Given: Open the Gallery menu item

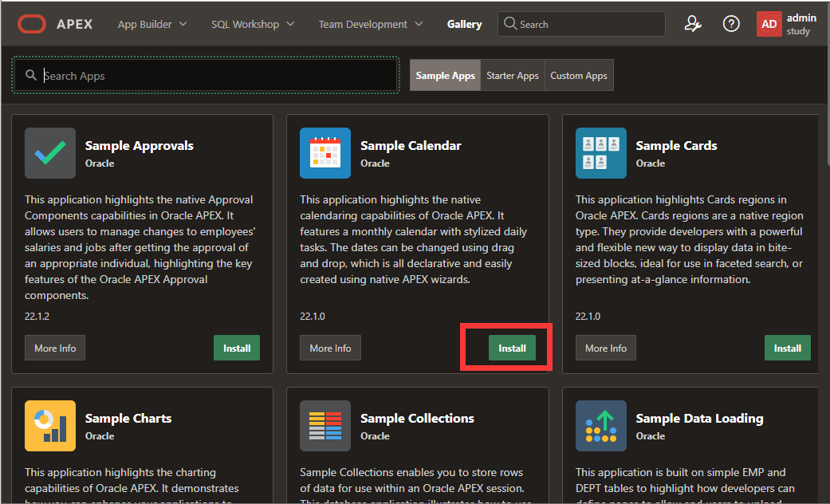Looking at the screenshot, I should coord(464,24).
